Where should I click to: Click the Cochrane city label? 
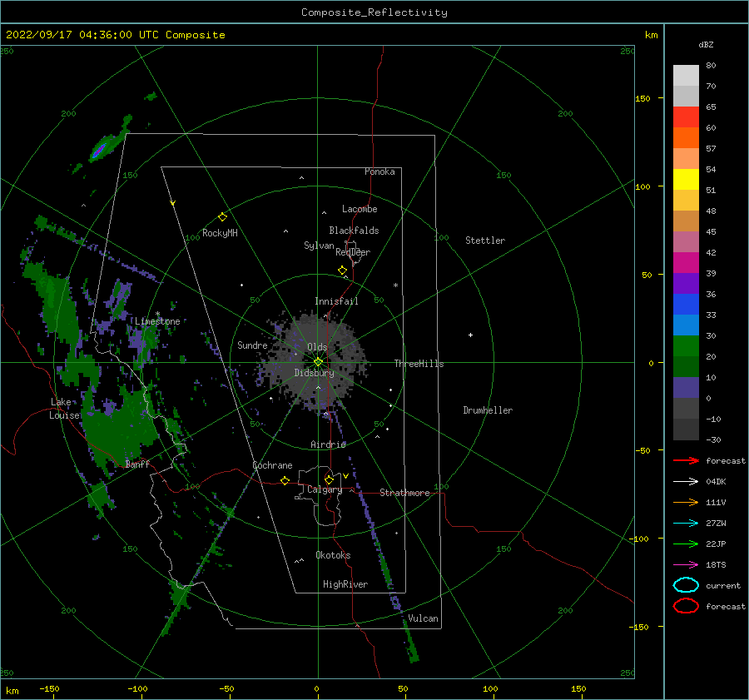tap(272, 465)
